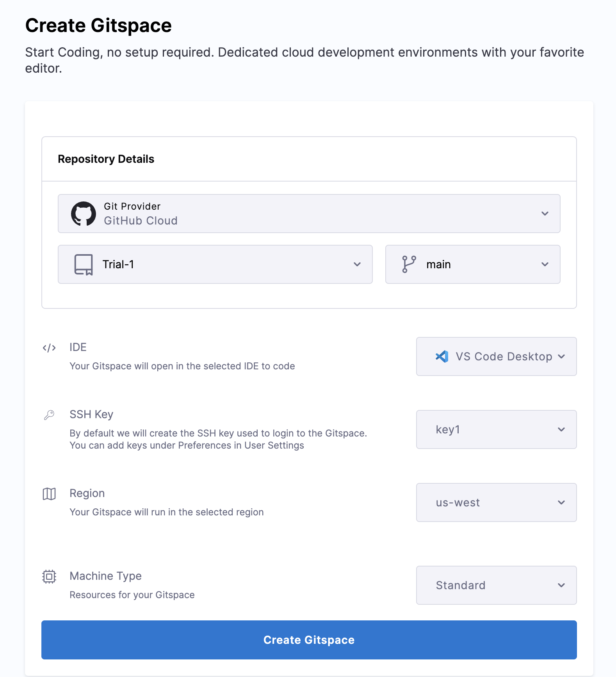Image resolution: width=616 pixels, height=677 pixels.
Task: Click the Repository Details heading
Action: [106, 159]
